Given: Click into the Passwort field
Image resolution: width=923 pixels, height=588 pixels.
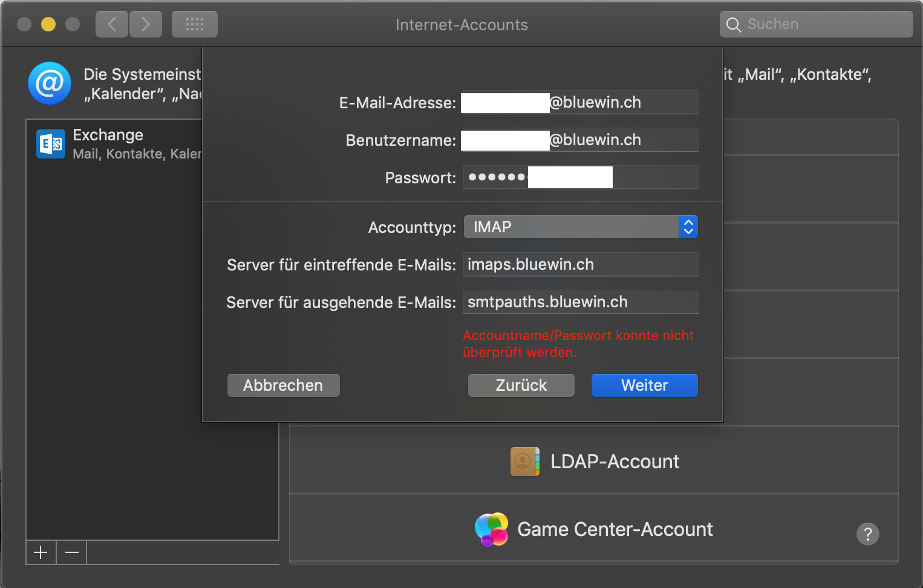Looking at the screenshot, I should tap(653, 177).
